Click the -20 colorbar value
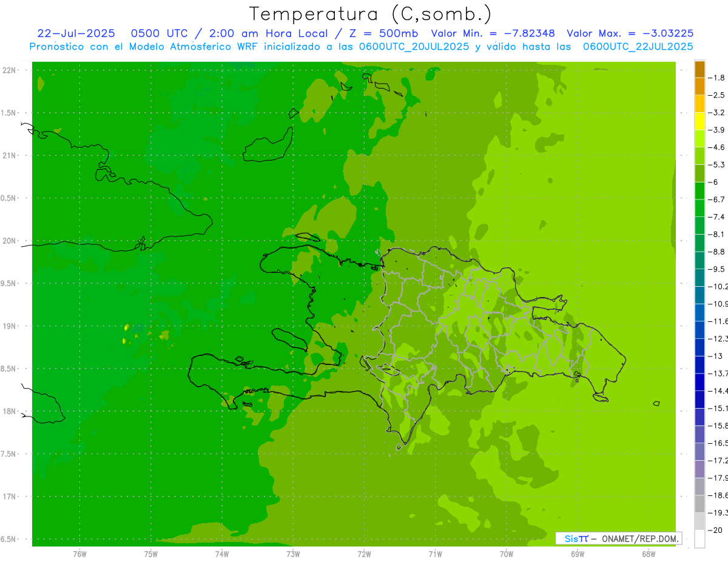Viewport: 728px width, 562px height. click(x=715, y=530)
